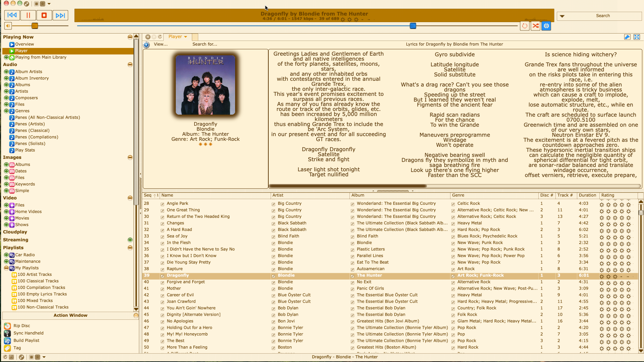The width and height of the screenshot is (644, 362).
Task: Open Home Videos under Video
Action: 28,212
